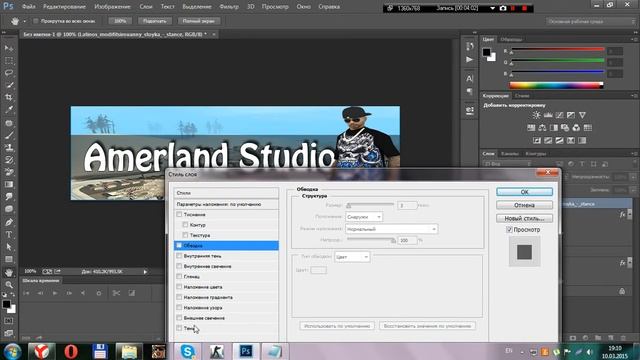This screenshot has height=360, width=640.
Task: Click the Отмена cancel button
Action: [524, 205]
